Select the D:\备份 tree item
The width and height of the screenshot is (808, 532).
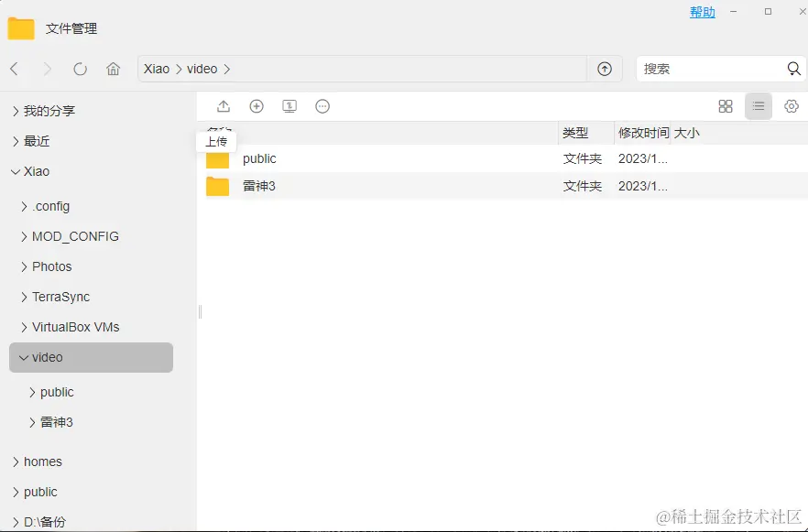click(45, 522)
